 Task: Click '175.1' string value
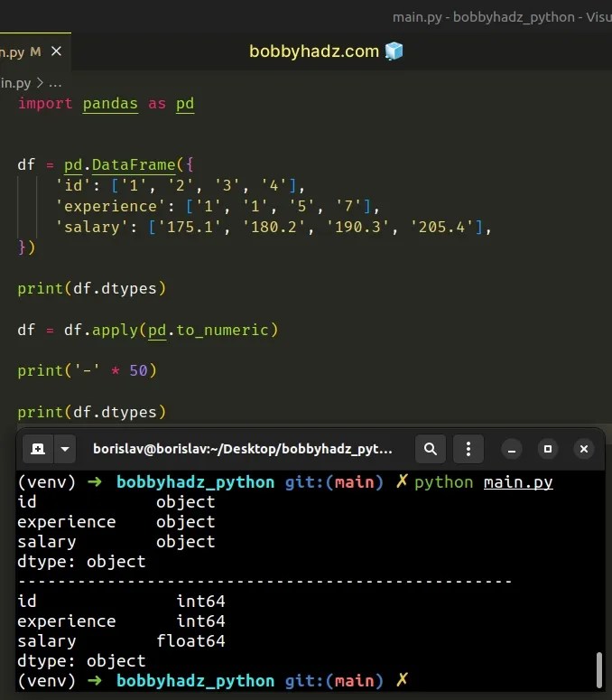[x=190, y=227]
